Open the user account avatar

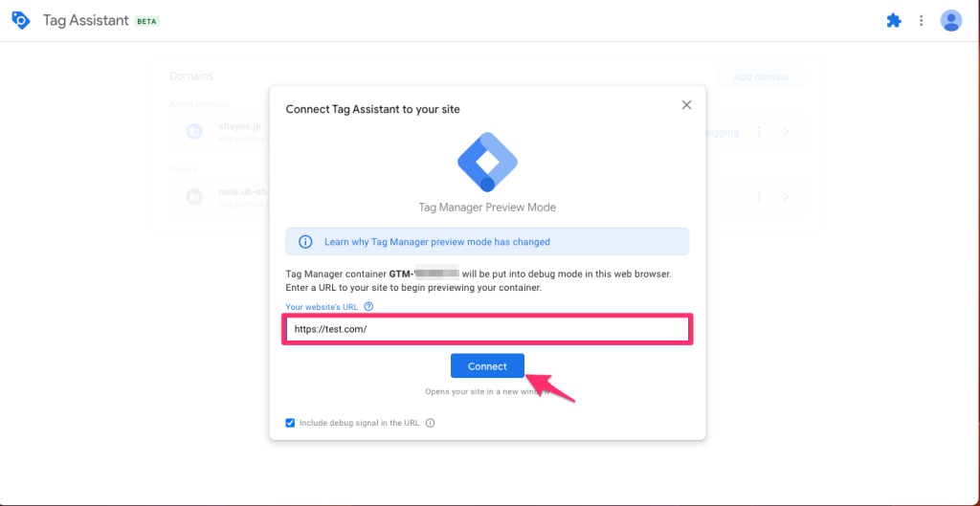[950, 21]
